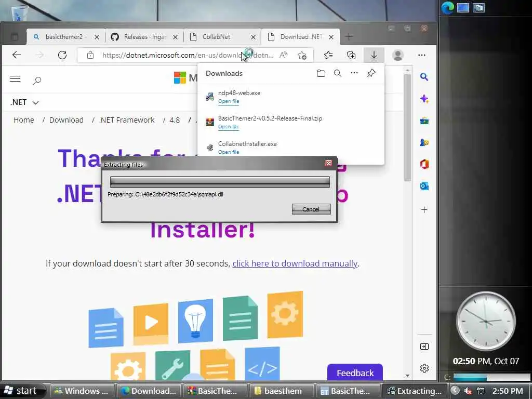Go to Download breadcrumb
532x399 pixels.
(66, 120)
